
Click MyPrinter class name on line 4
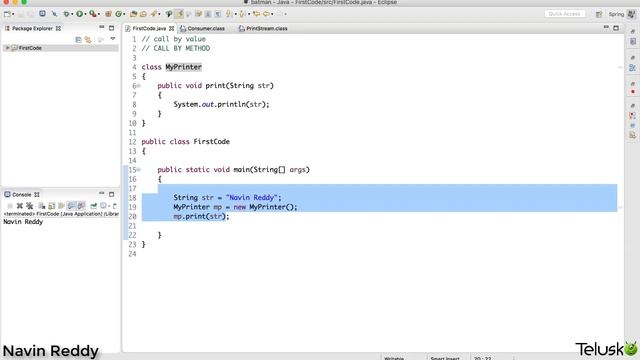[x=183, y=67]
